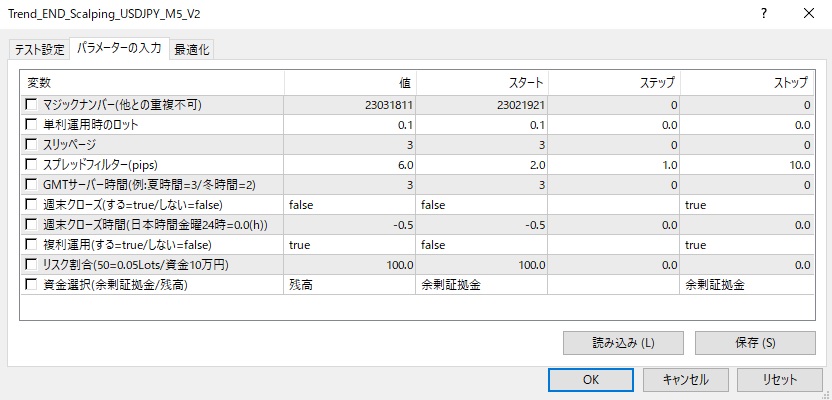Open the 資金選択 value cell showing 残高
The height and width of the screenshot is (400, 832).
tap(350, 285)
